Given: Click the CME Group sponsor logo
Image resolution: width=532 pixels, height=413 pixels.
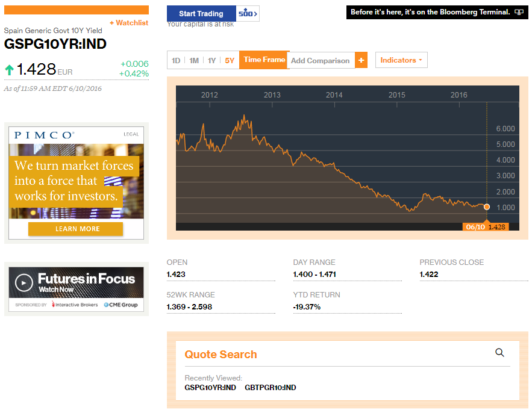Looking at the screenshot, I should pos(120,305).
